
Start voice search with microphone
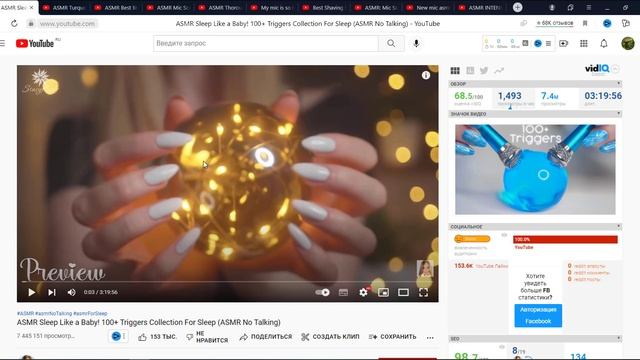416,43
